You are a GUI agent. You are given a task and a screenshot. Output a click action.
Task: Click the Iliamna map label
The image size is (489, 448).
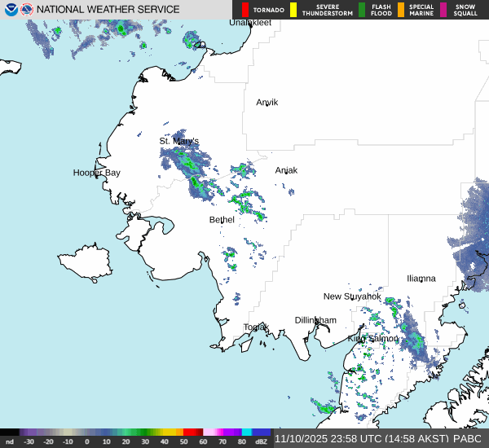[421, 278]
